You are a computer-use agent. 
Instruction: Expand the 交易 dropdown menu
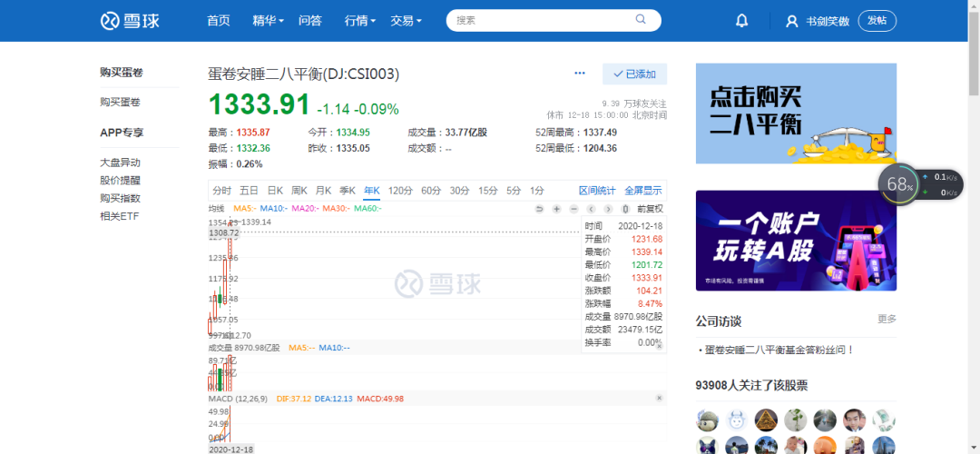(x=406, y=21)
